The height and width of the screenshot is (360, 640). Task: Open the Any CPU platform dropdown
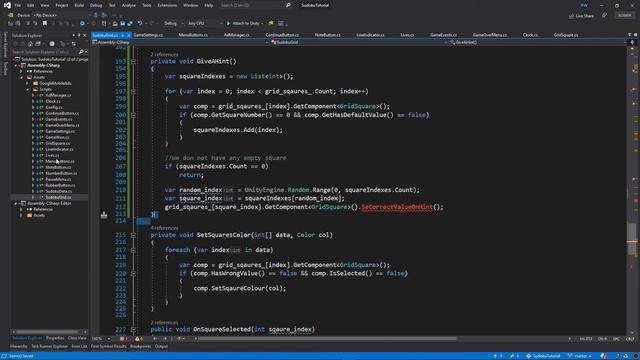pos(205,23)
